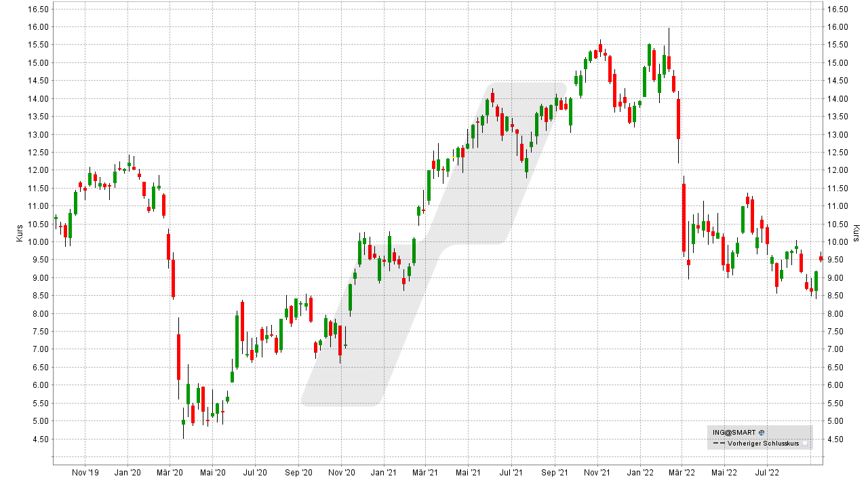Image resolution: width=868 pixels, height=489 pixels.
Task: Click the Sep '21 date label
Action: (x=554, y=472)
